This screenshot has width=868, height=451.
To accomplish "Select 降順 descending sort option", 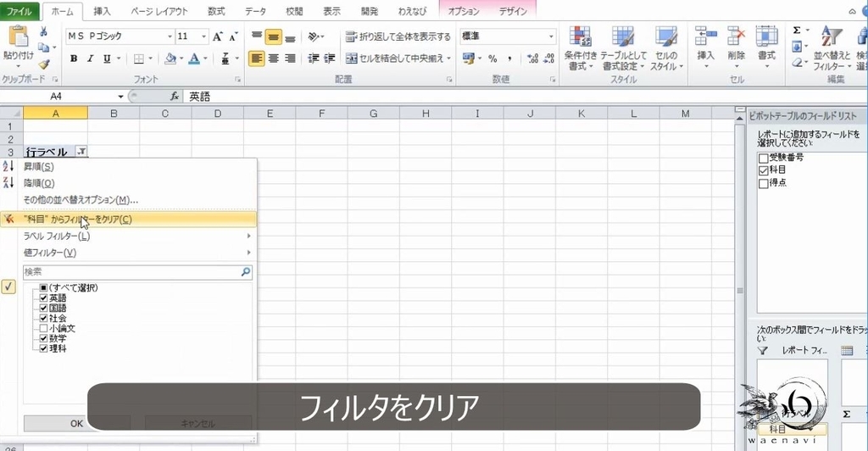I will click(x=129, y=183).
